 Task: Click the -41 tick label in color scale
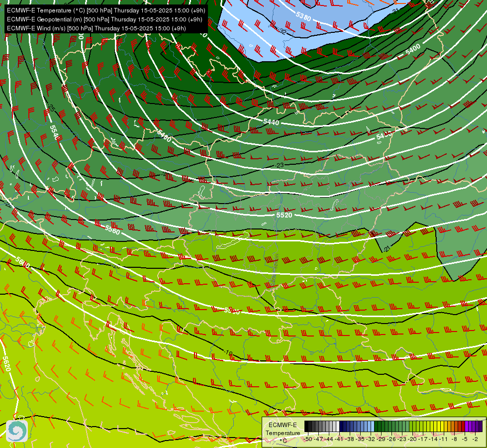[339, 439]
